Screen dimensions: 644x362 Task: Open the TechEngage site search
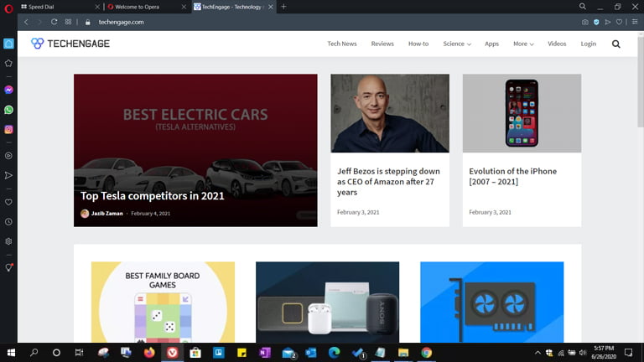(616, 44)
